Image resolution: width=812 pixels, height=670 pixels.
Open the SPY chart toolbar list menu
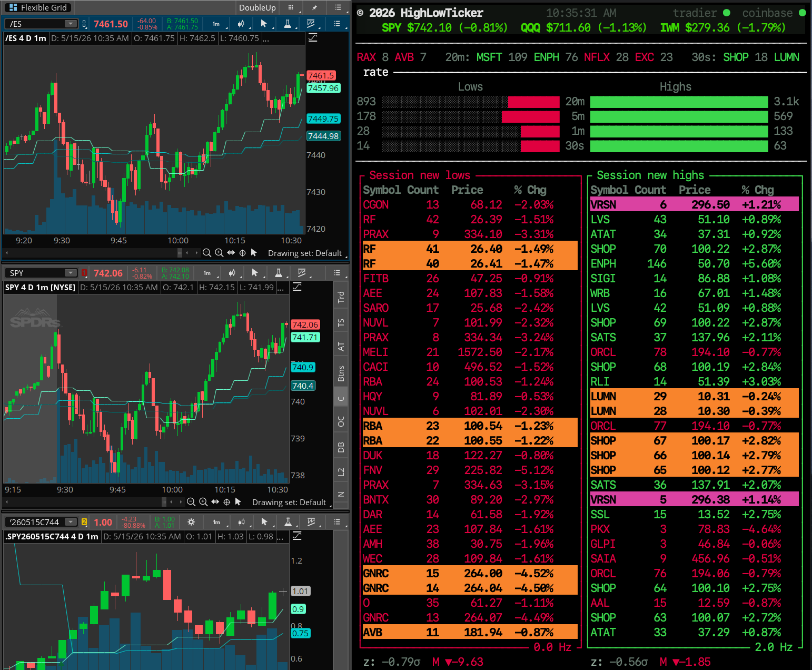[x=337, y=273]
